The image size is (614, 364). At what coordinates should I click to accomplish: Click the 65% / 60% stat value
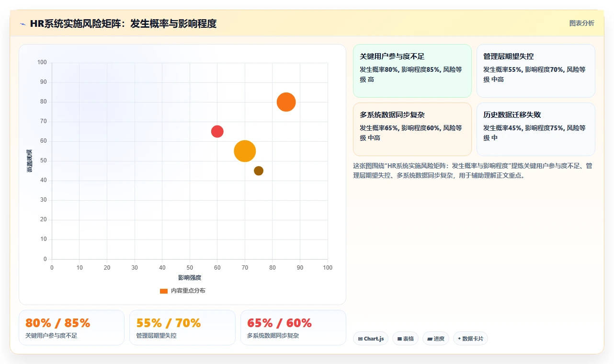pos(279,323)
